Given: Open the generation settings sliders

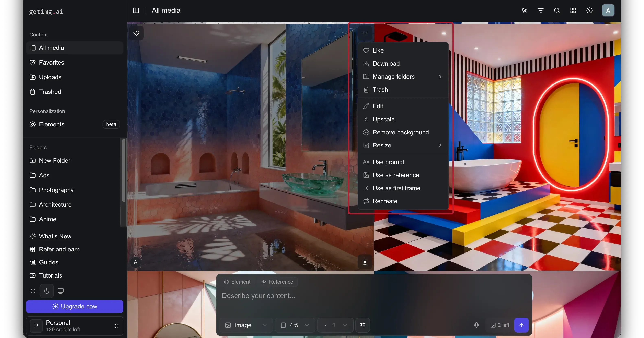Looking at the screenshot, I should pyautogui.click(x=363, y=325).
